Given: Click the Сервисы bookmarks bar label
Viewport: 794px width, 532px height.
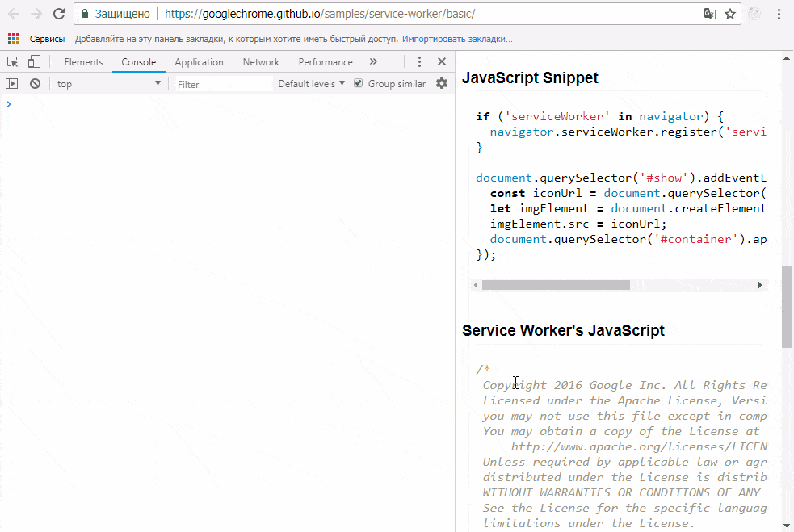Looking at the screenshot, I should point(47,39).
